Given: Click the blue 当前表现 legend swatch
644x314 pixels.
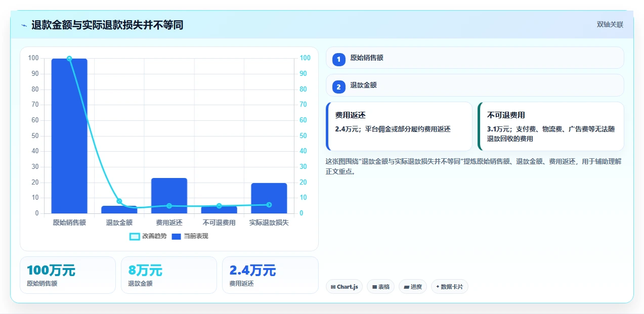Looking at the screenshot, I should point(177,237).
